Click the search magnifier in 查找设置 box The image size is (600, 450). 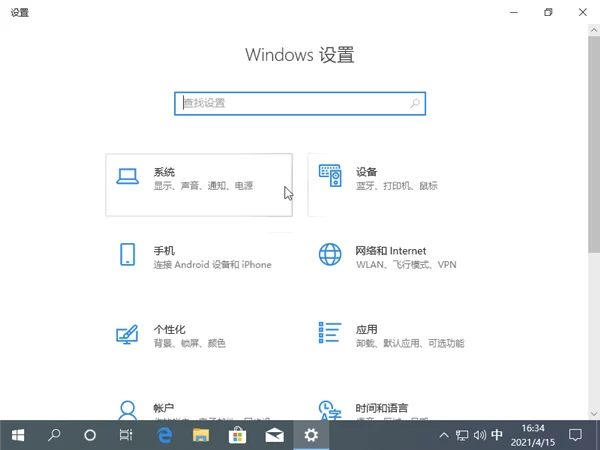tap(415, 103)
